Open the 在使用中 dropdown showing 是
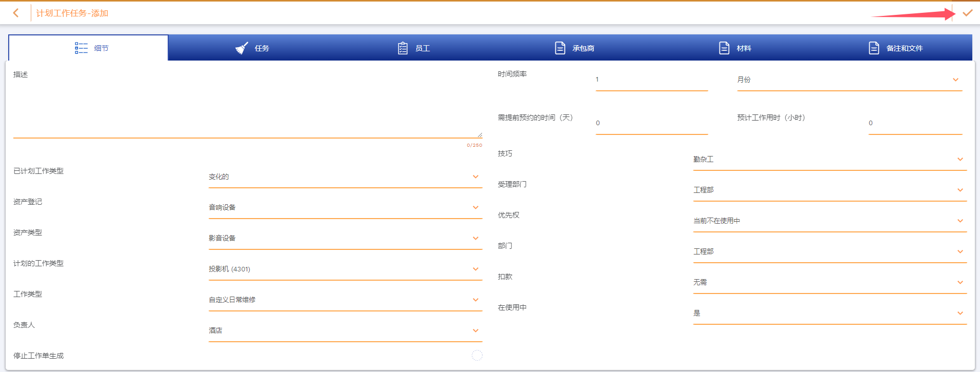Screen dimensions: 980x372 click(x=830, y=314)
